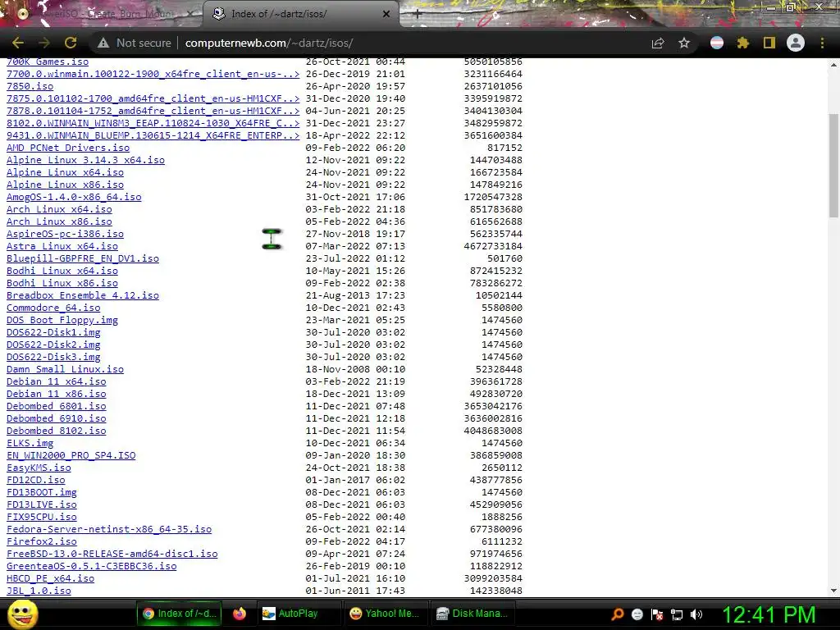Open the Arch_Linux_x86.iso link
Screen dimensions: 840x630
pyautogui.click(x=59, y=221)
